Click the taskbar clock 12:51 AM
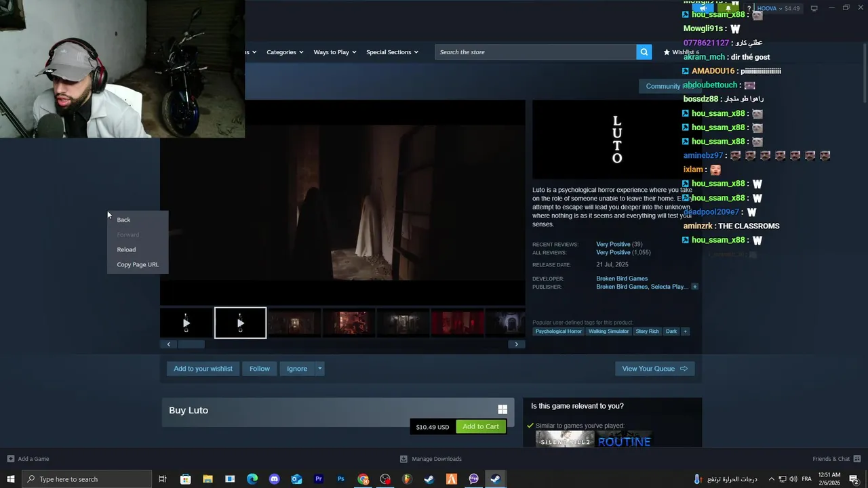The image size is (868, 488). [x=829, y=479]
